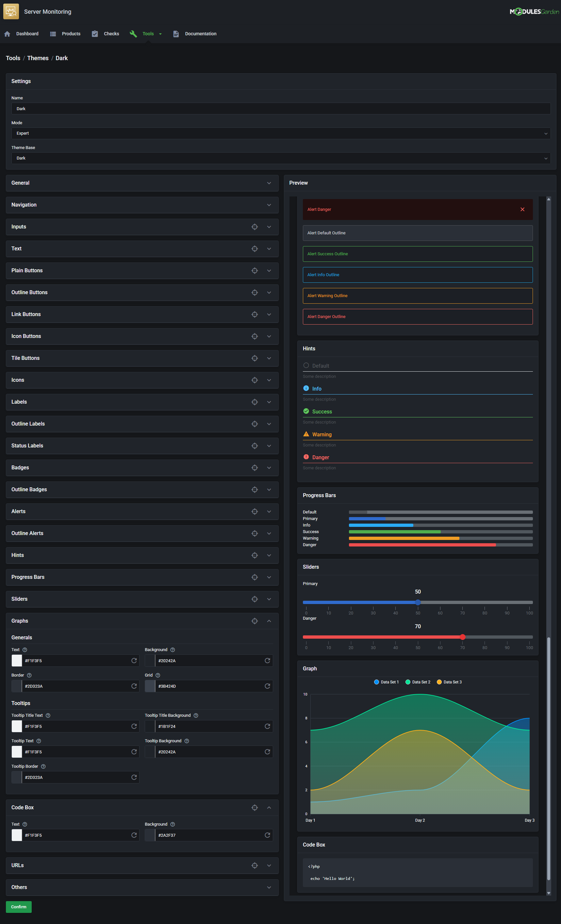The height and width of the screenshot is (924, 561).
Task: Click the target icon in Outline Buttons row
Action: (255, 293)
